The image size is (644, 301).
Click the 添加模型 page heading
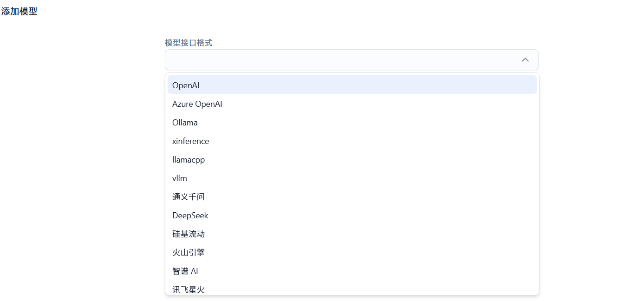click(x=19, y=12)
